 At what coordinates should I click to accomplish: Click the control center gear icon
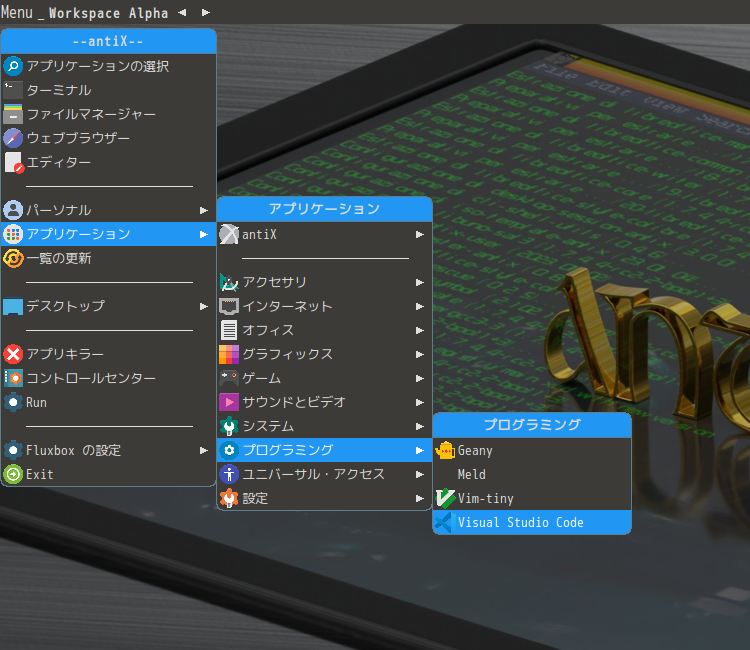(13, 378)
